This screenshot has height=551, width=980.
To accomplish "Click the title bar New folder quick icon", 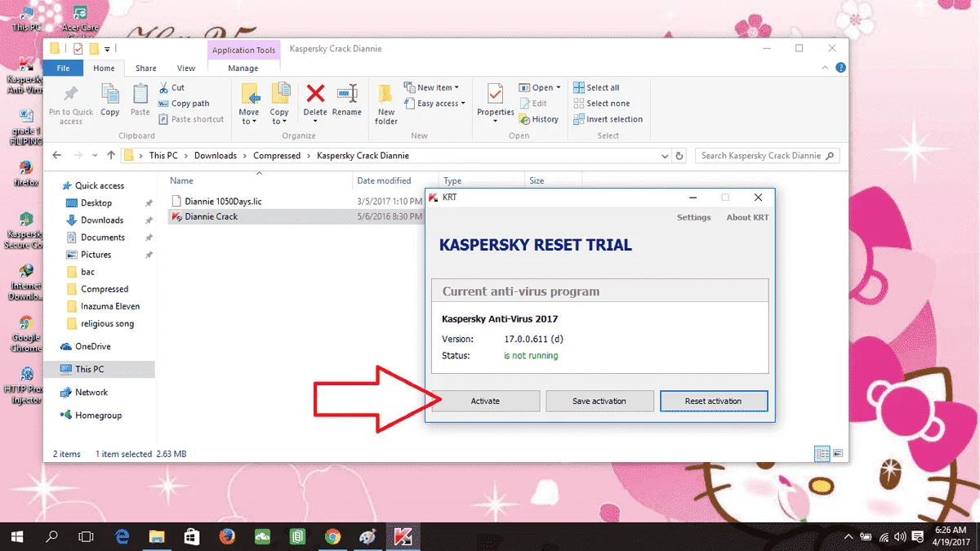I will click(x=95, y=49).
